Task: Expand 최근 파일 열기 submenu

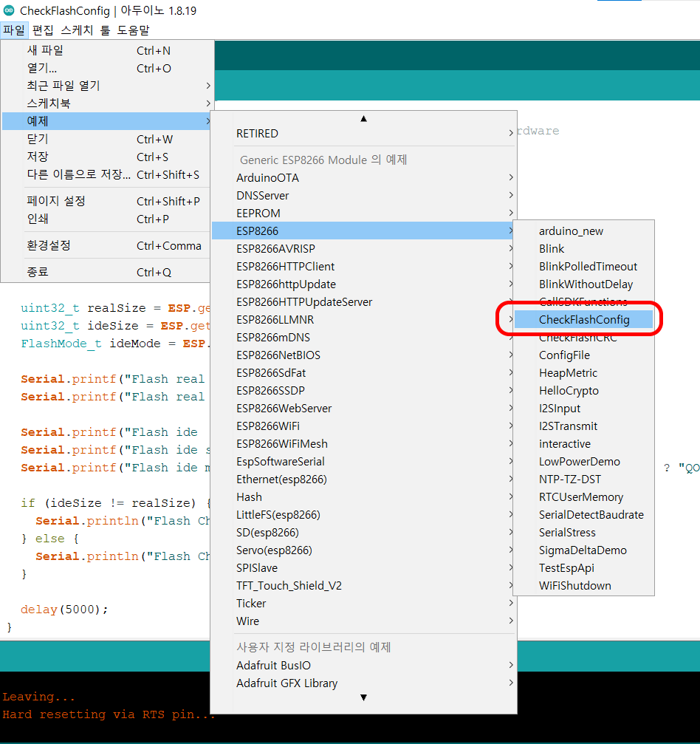Action: (107, 86)
